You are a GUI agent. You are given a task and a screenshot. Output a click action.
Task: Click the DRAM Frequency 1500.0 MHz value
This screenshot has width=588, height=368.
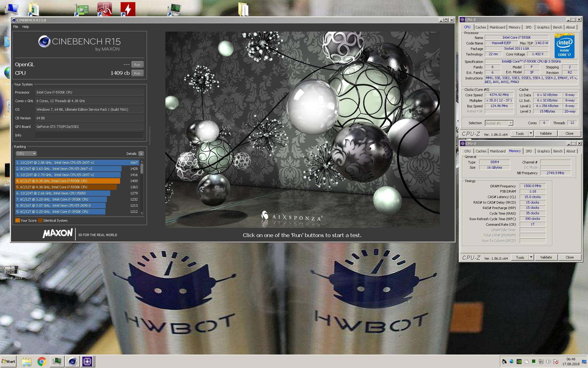(532, 186)
